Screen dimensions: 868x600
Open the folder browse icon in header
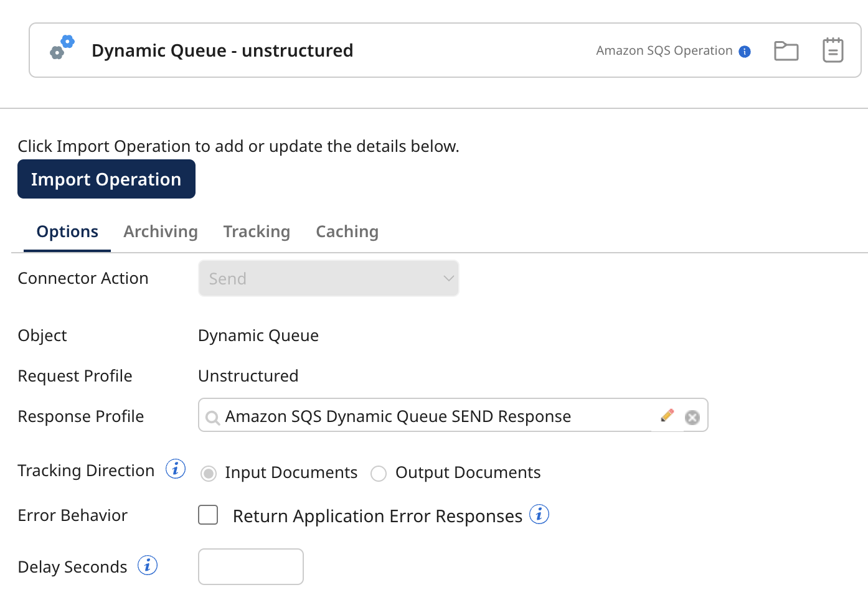pyautogui.click(x=786, y=50)
